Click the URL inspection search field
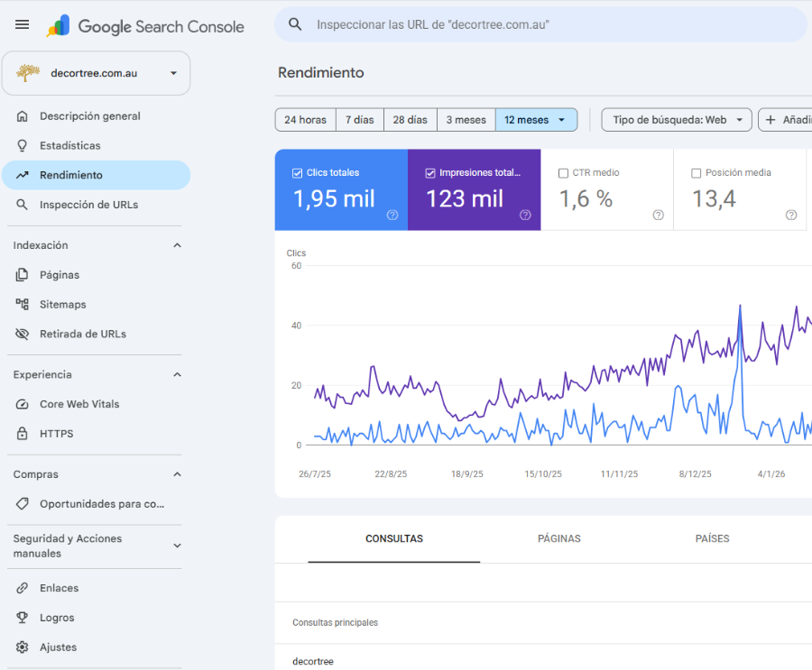 (x=541, y=24)
